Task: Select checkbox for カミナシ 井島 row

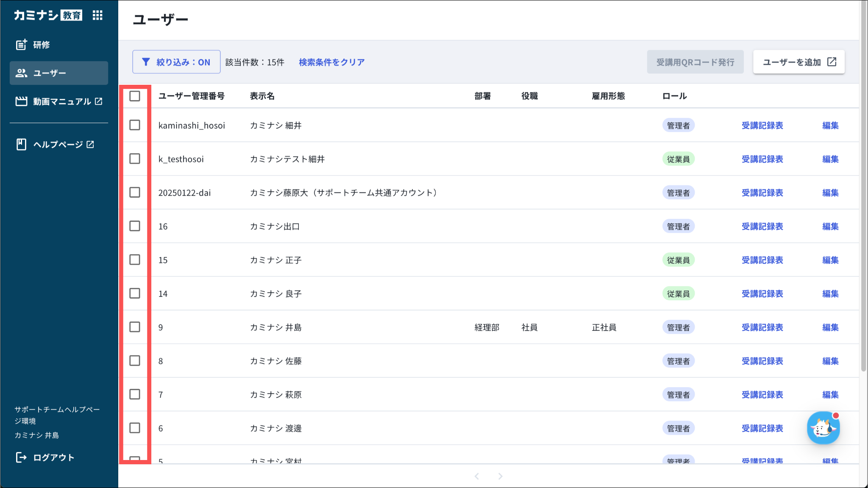Action: (135, 327)
